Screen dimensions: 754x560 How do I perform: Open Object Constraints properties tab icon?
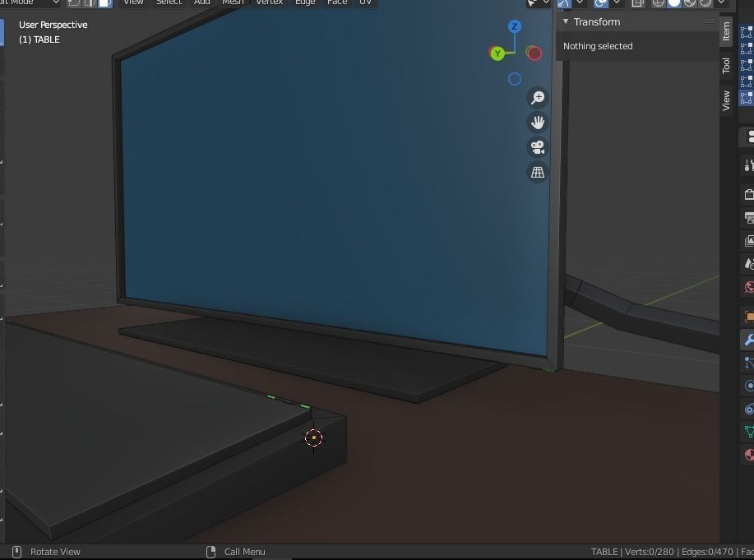point(748,409)
